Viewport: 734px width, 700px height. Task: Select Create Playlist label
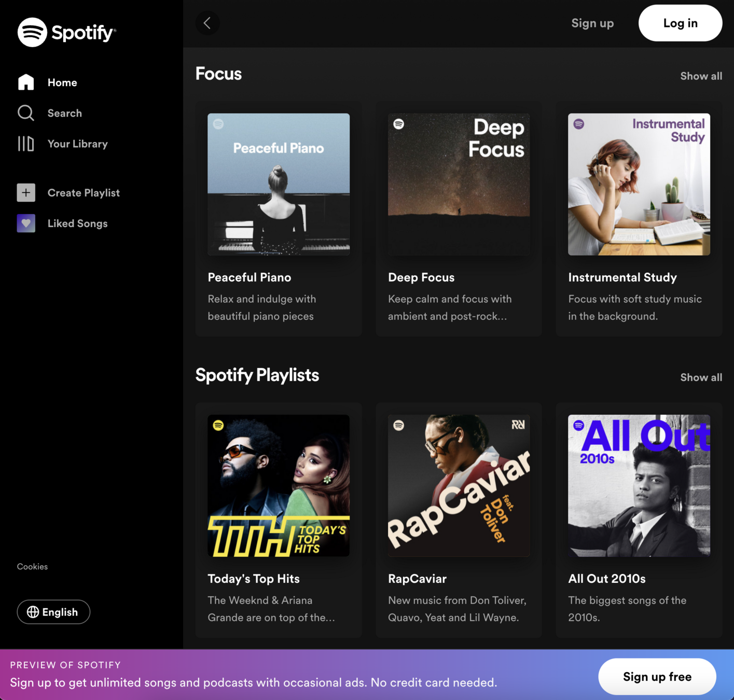tap(84, 193)
